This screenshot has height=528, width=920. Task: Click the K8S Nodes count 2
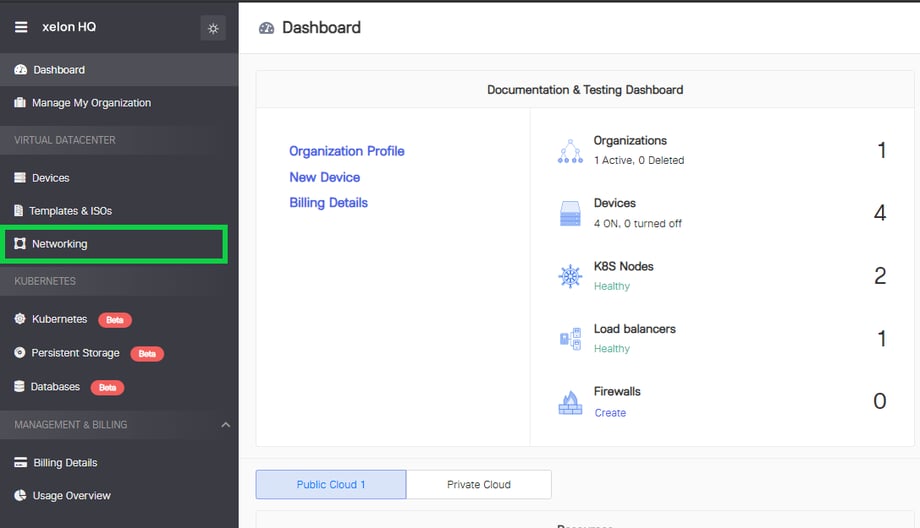point(880,276)
